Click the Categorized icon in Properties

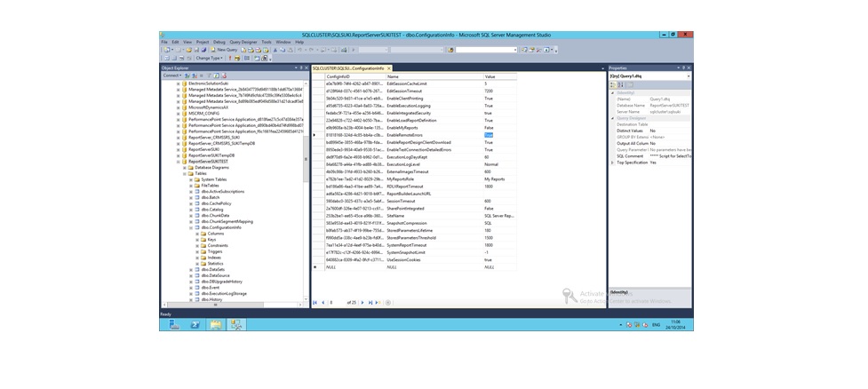pyautogui.click(x=613, y=84)
